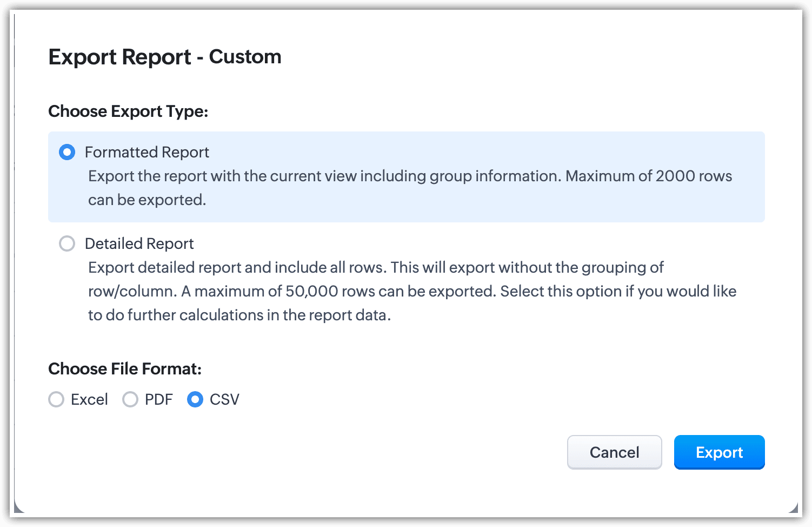The height and width of the screenshot is (527, 812).
Task: Click the 'Formatted Report' label text
Action: (x=147, y=153)
